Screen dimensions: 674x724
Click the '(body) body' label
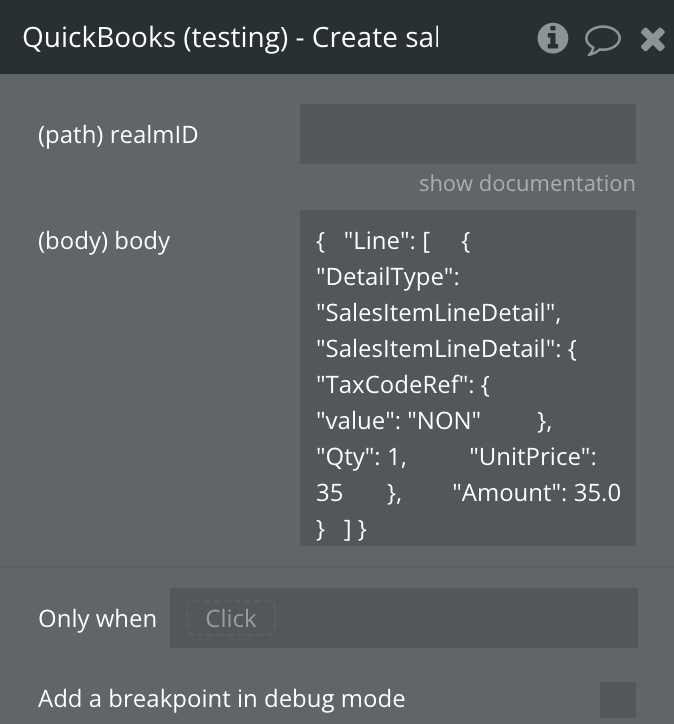[x=104, y=241]
